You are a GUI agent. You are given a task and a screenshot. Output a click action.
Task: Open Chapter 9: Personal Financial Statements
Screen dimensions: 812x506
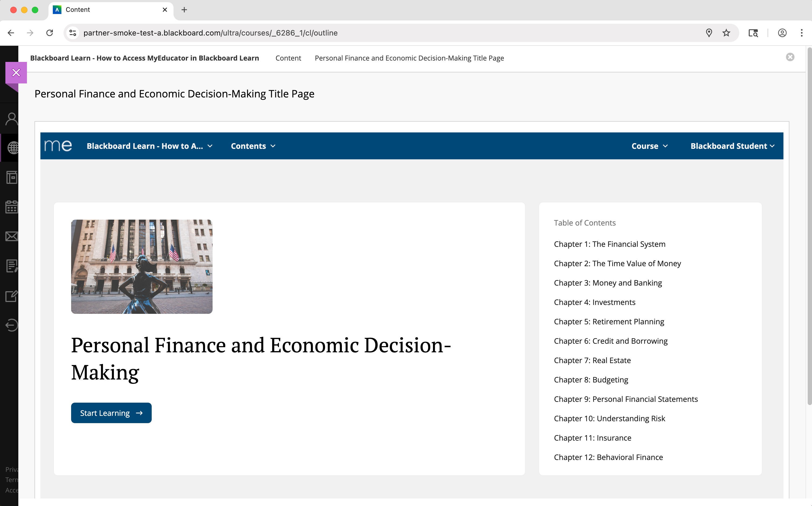tap(625, 399)
